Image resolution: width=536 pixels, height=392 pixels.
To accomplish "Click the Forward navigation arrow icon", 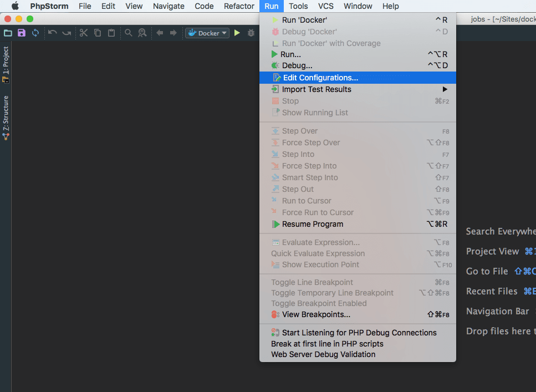I will coord(173,33).
